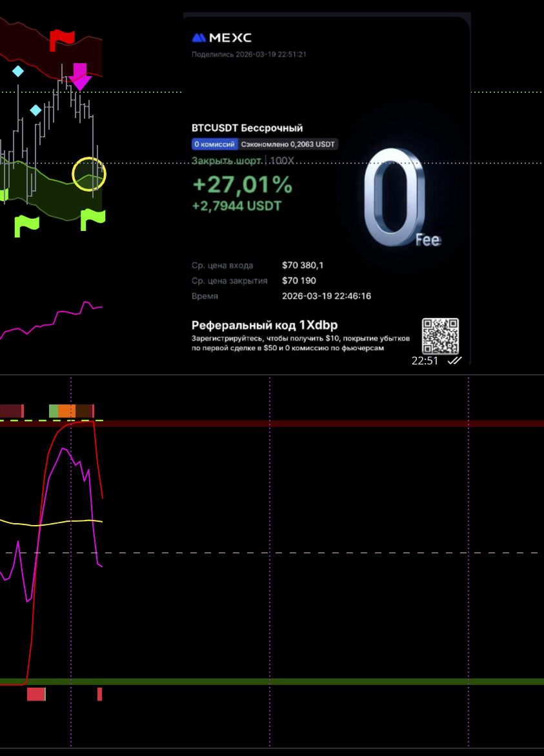544x756 pixels.
Task: Click the magenta down arrow sell signal
Action: 80,77
